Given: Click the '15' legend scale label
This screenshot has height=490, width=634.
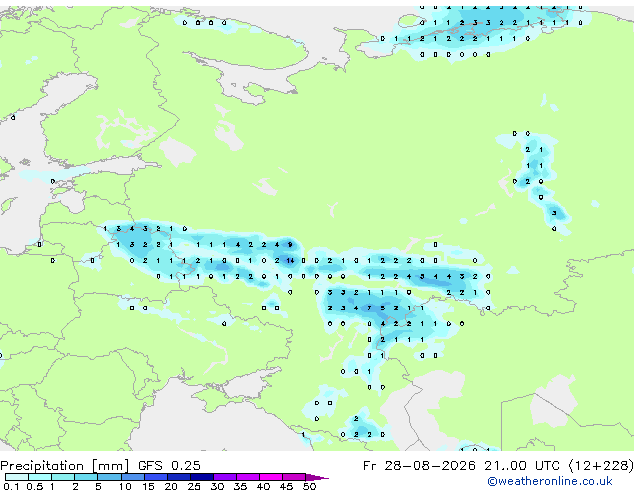Looking at the screenshot, I should point(148,486).
